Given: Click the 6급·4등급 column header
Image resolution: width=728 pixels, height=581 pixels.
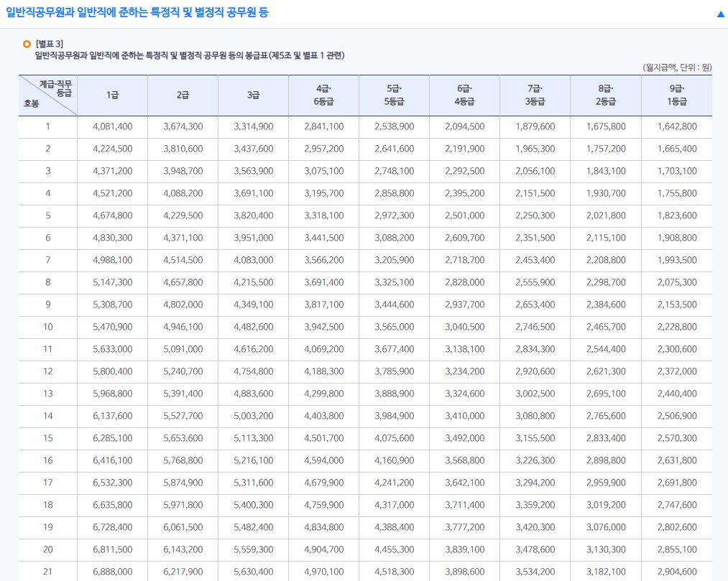Looking at the screenshot, I should (x=465, y=96).
